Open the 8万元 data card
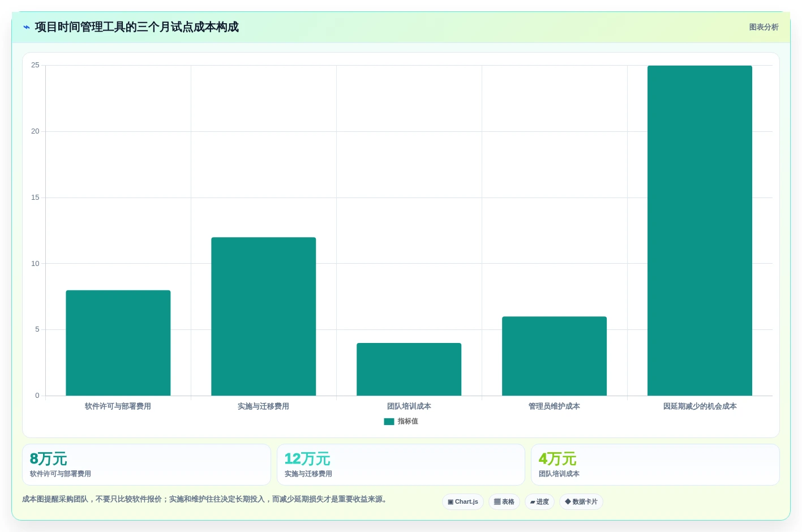This screenshot has width=802, height=532. (147, 465)
